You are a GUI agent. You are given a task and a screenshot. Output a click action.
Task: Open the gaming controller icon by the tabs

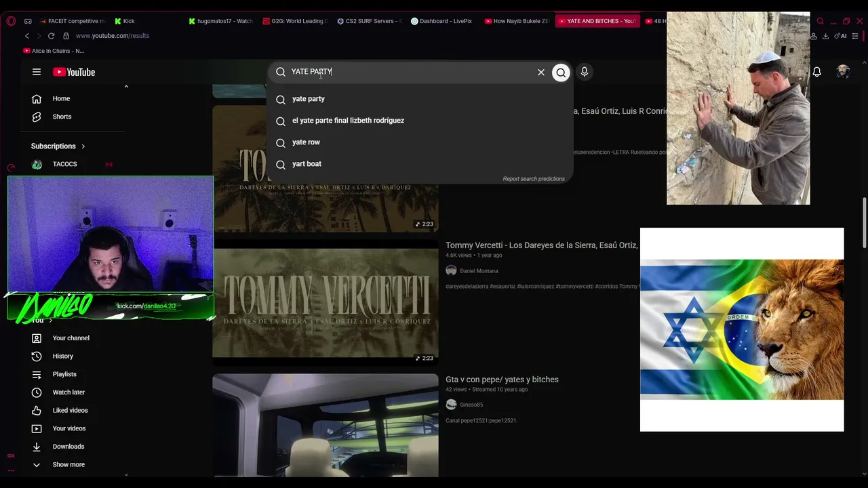pyautogui.click(x=28, y=21)
